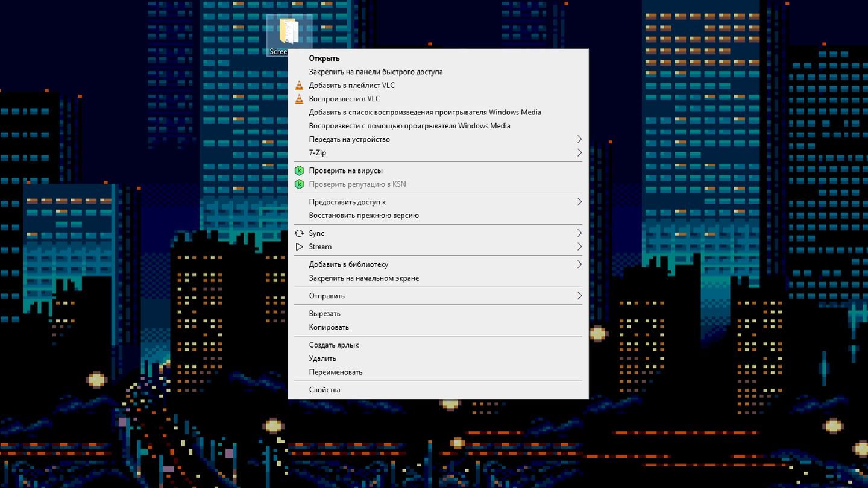Open the Stream menu entry
The height and width of the screenshot is (488, 868).
438,247
